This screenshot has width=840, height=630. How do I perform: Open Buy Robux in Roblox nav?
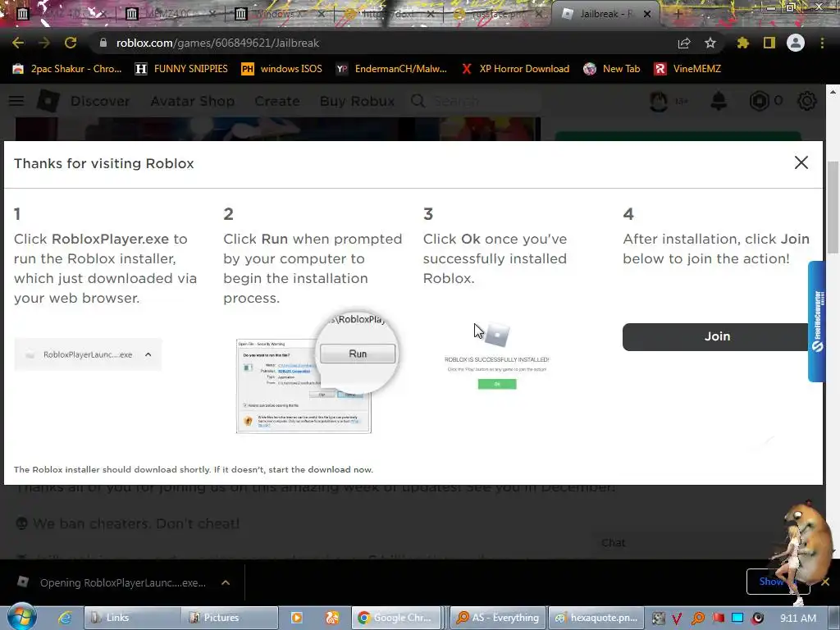[x=357, y=101]
